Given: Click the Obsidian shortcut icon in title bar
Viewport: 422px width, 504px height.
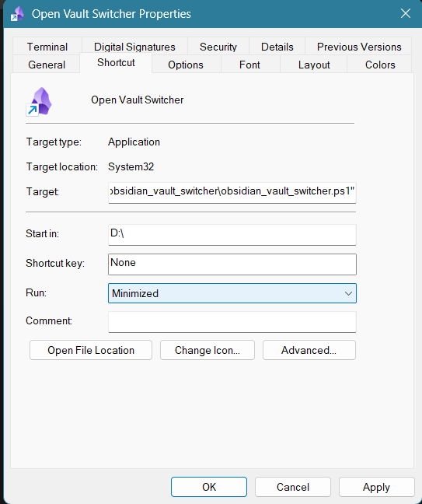Looking at the screenshot, I should 17,14.
